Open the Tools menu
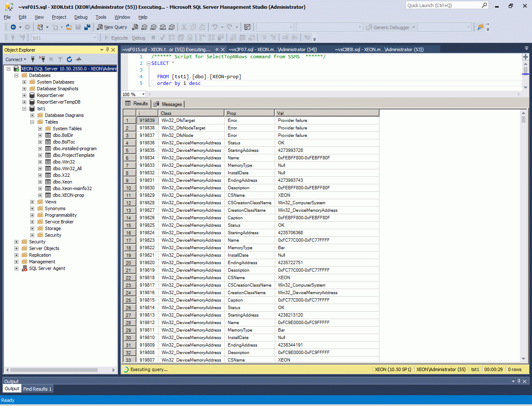Screen dimensions: 532x406 (x=101, y=17)
